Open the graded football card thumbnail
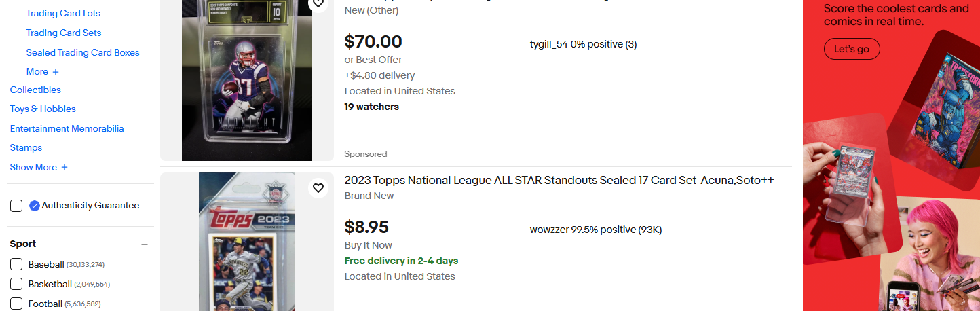Viewport: 980px width, 311px height. coord(247,80)
